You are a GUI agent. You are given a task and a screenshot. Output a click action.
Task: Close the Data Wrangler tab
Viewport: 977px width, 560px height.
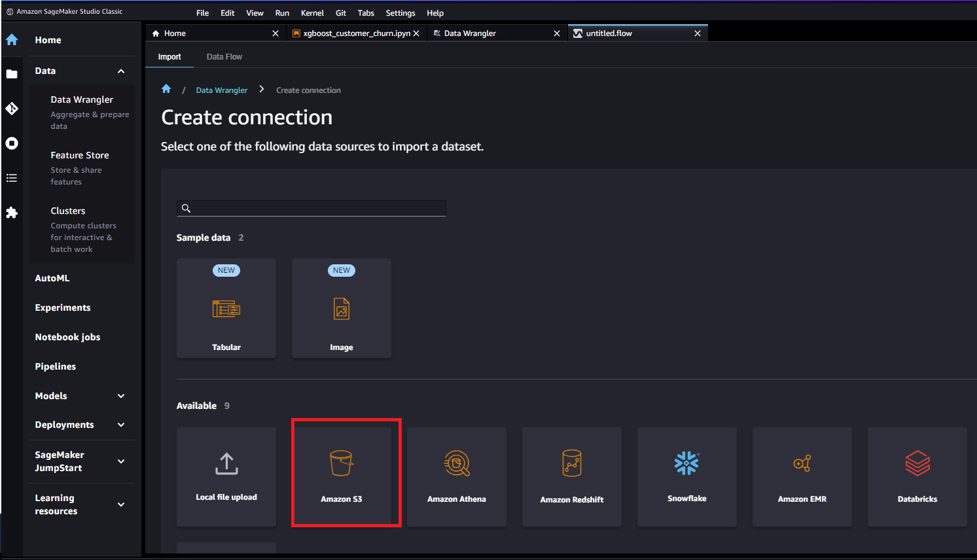[x=557, y=33]
